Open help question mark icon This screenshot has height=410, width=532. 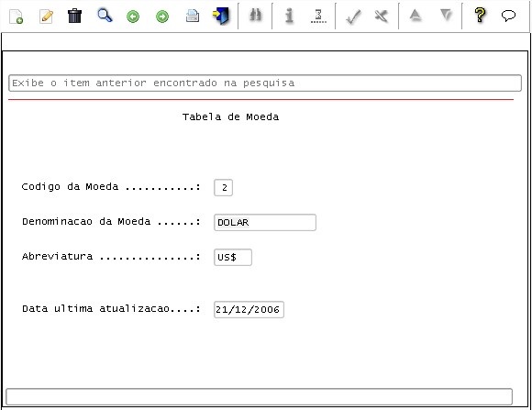[480, 16]
